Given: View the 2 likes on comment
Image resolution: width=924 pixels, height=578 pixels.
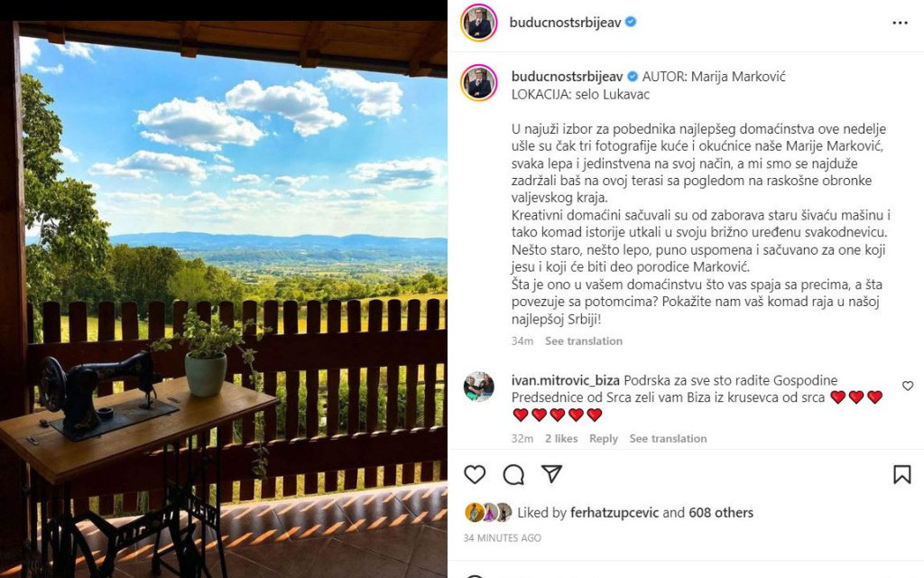Looking at the screenshot, I should coord(561,438).
